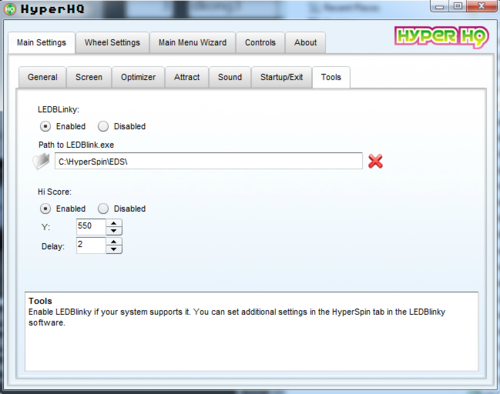Screen dimensions: 500x394
Task: Select the Tools sub-tab
Action: (331, 77)
